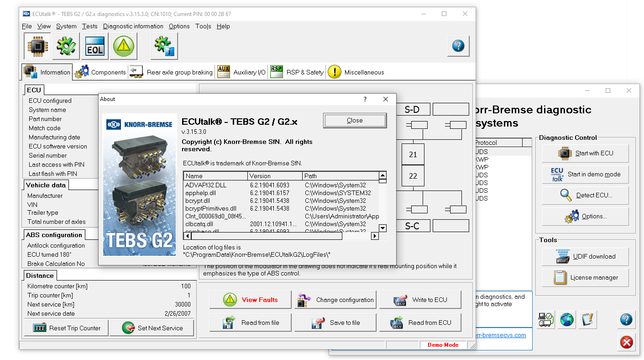The width and height of the screenshot is (644, 360).
Task: Click the gear info toolbar icon
Action: tap(164, 46)
